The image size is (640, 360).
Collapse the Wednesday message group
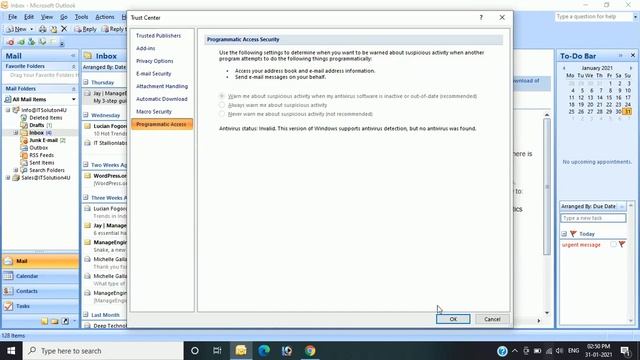pos(86,115)
